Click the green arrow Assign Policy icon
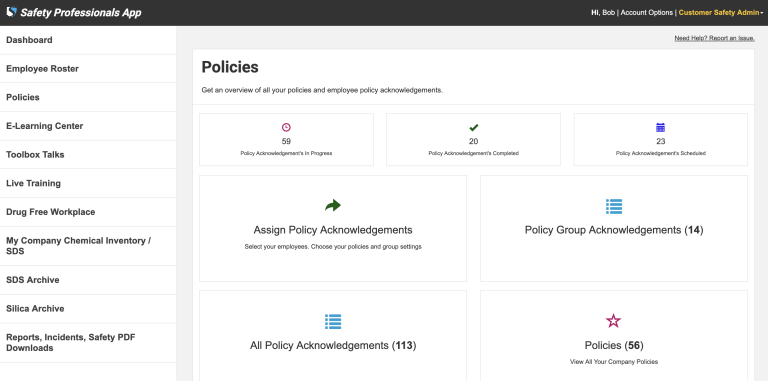Image resolution: width=768 pixels, height=381 pixels. (x=333, y=205)
